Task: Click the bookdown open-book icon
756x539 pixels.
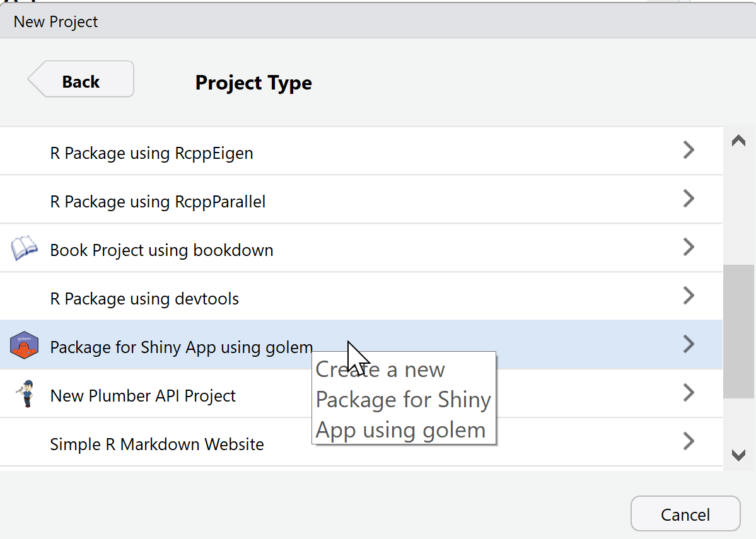Action: [x=24, y=248]
